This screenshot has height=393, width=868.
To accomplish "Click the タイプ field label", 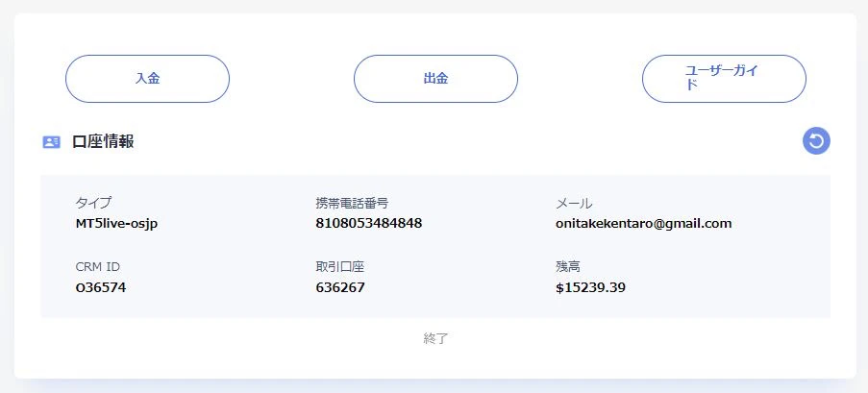I will coord(93,203).
